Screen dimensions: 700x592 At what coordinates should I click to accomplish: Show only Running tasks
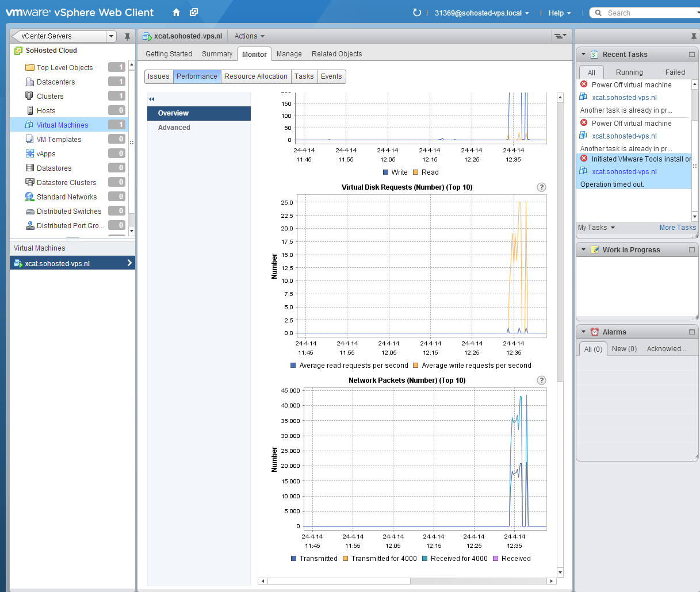click(x=629, y=72)
